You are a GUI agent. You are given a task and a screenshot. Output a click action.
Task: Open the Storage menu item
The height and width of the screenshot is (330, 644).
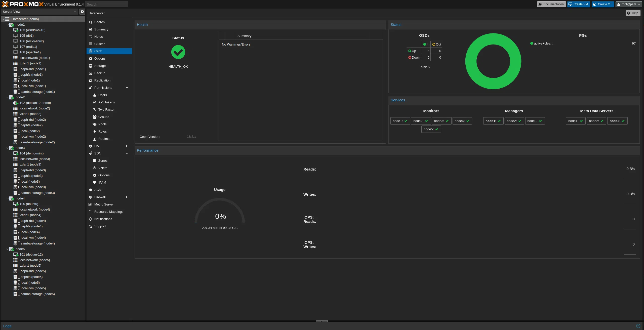(x=100, y=66)
